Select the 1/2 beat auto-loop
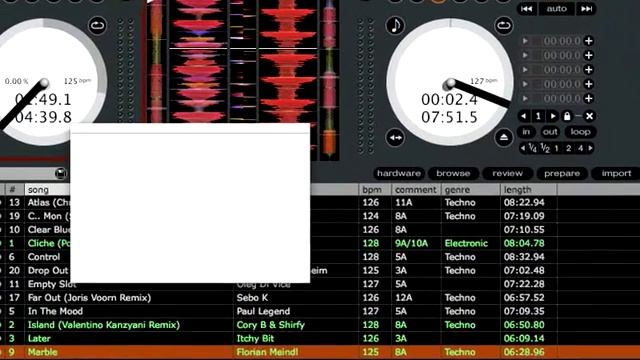This screenshot has height=360, width=640. pos(545,148)
